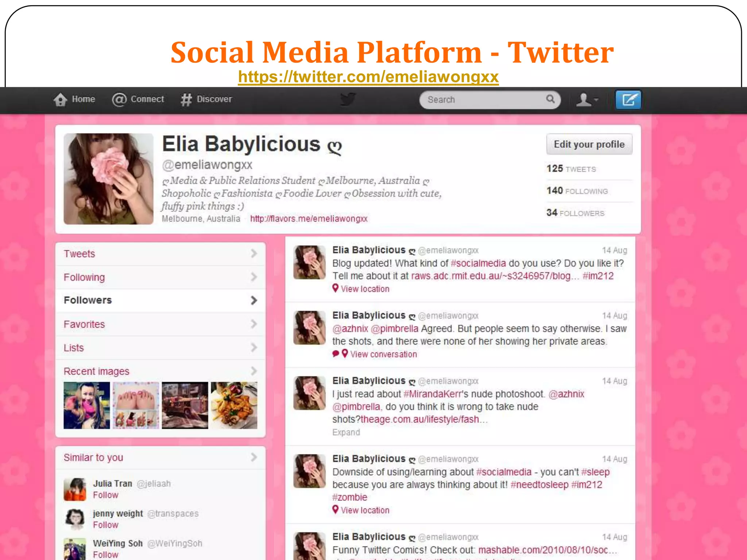
Task: Open the Julia Tran profile name
Action: 113,484
